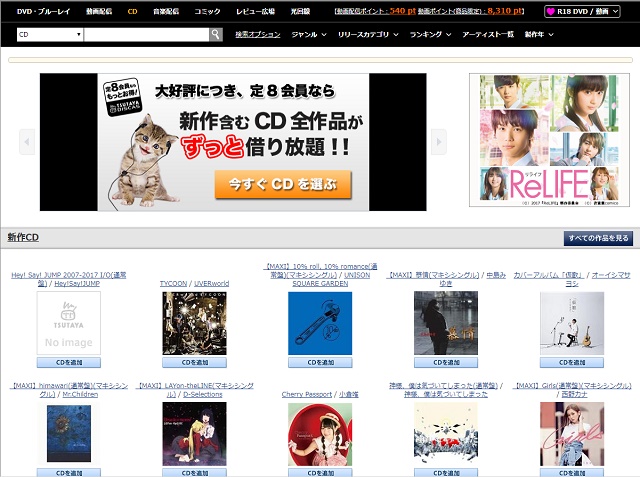Expand the リリースカテゴリ menu
The image size is (640, 477).
click(x=368, y=35)
